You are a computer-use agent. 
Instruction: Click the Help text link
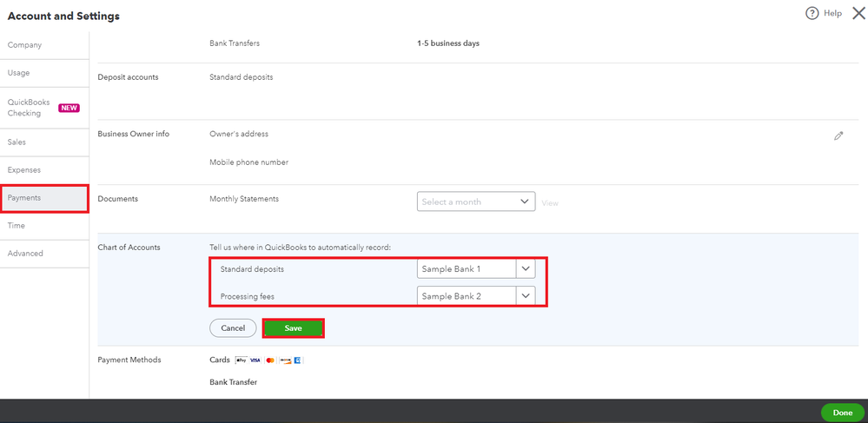pos(832,13)
